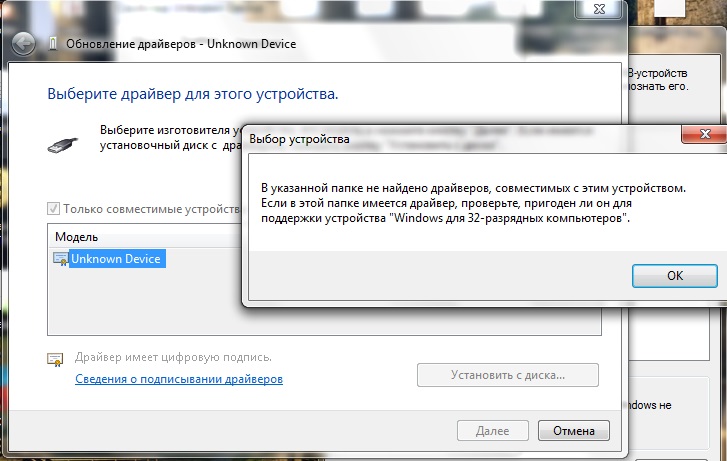Click the wizard icon beside Обновление драйверов title
The image size is (727, 461).
53,44
